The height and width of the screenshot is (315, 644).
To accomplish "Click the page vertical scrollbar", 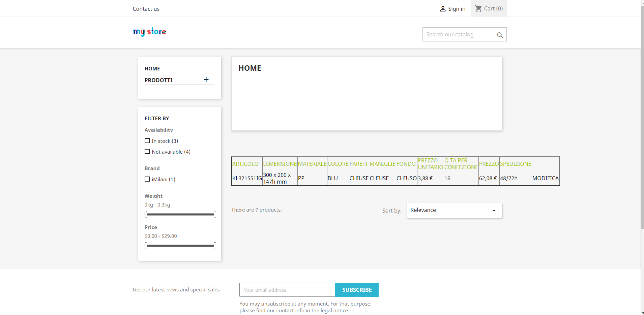I will [x=642, y=118].
